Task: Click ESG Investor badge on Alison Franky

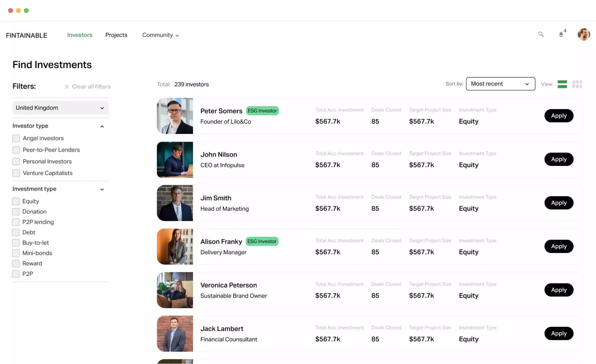Action: tap(262, 241)
